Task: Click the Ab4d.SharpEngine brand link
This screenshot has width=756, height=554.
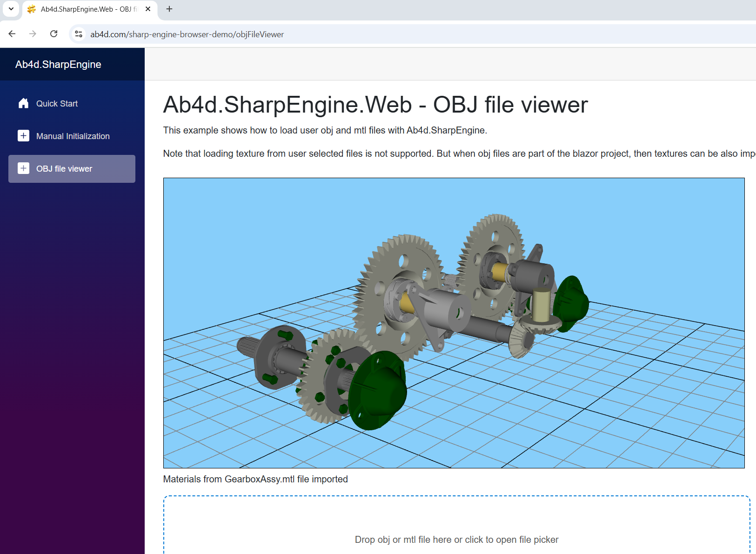Action: pyautogui.click(x=58, y=65)
